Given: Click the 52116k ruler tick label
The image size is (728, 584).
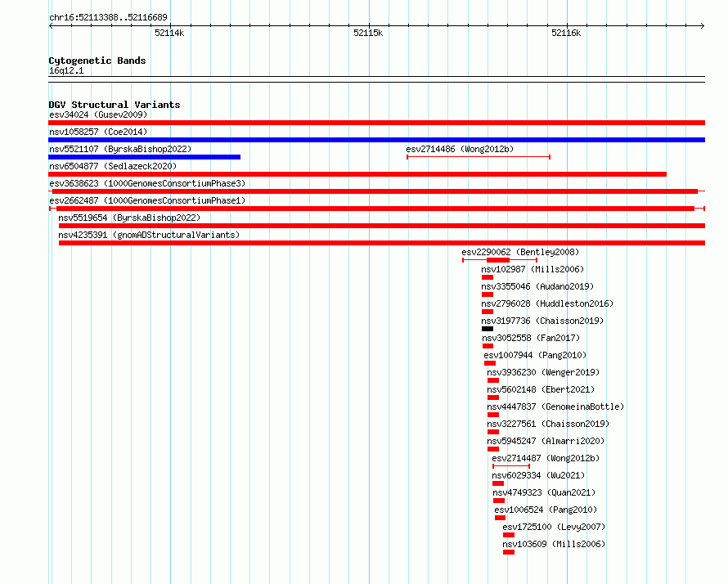Looking at the screenshot, I should point(566,33).
